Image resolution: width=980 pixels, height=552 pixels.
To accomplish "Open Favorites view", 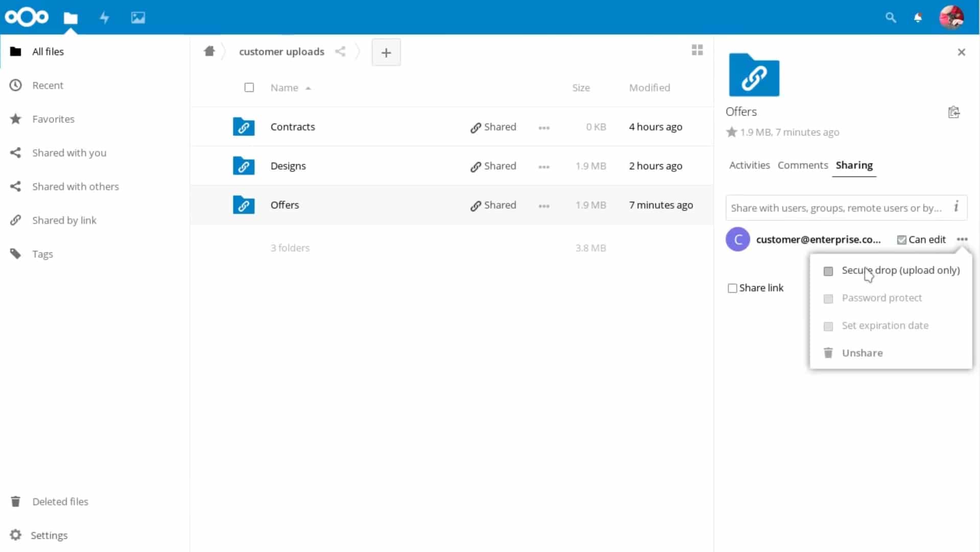I will coord(94,119).
